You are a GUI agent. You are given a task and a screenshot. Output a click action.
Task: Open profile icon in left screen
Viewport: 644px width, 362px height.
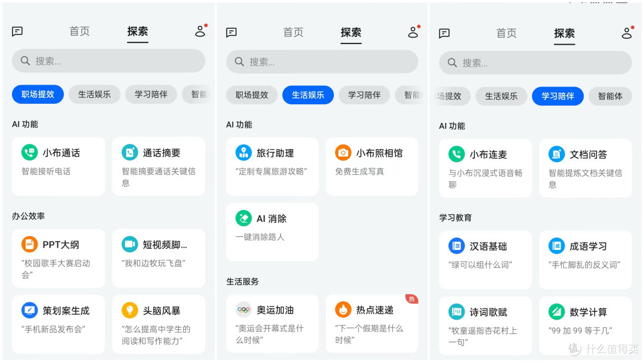[200, 31]
